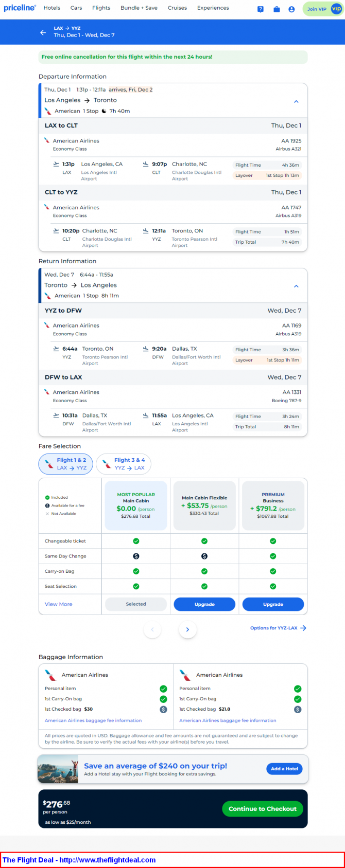Click the $21.8 1st Checked bag fee icon
Screen dimensions: 345x868
click(x=298, y=709)
